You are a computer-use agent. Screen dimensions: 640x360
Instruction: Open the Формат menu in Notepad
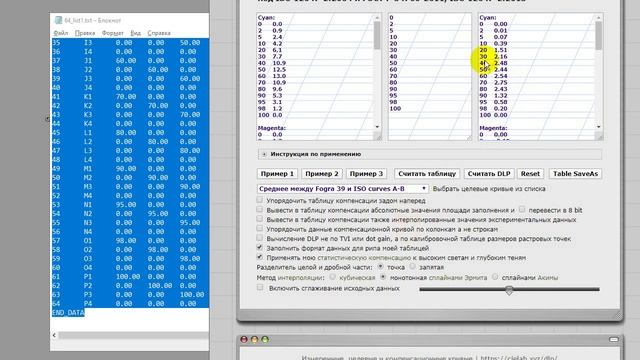pyautogui.click(x=113, y=33)
